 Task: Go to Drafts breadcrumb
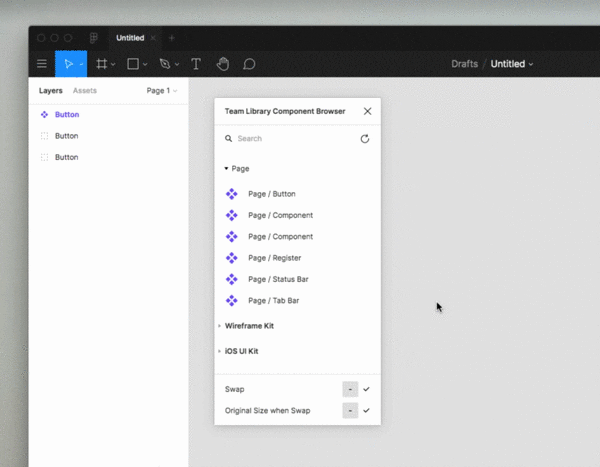point(465,64)
